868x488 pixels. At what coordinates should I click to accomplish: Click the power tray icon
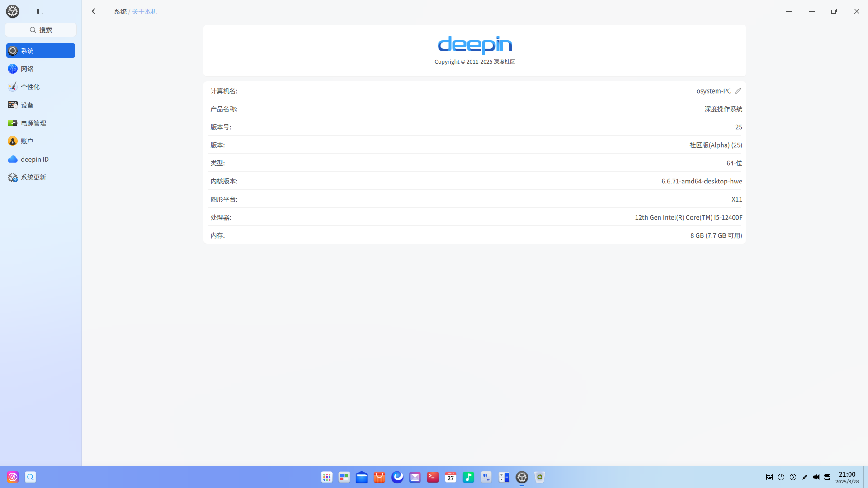(781, 477)
